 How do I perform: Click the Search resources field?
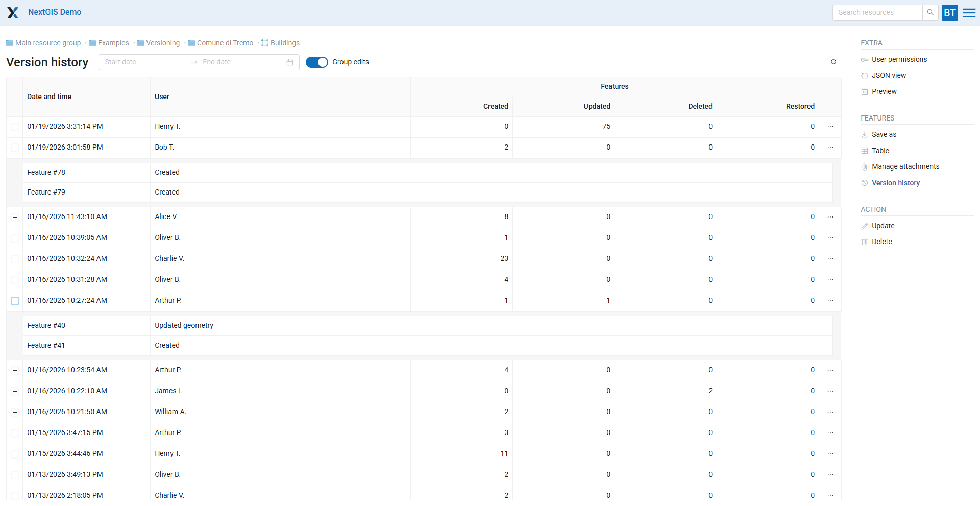pyautogui.click(x=877, y=12)
